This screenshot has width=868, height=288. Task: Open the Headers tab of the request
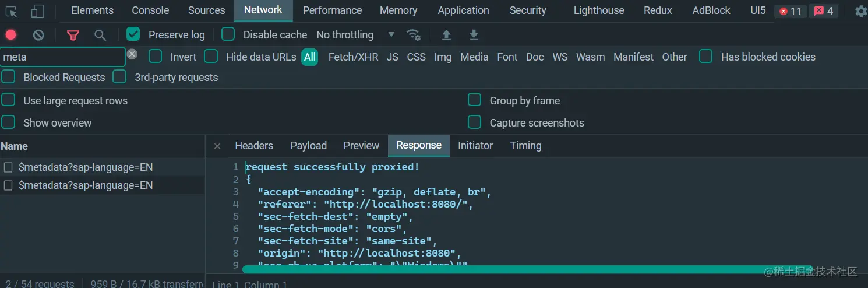click(253, 146)
